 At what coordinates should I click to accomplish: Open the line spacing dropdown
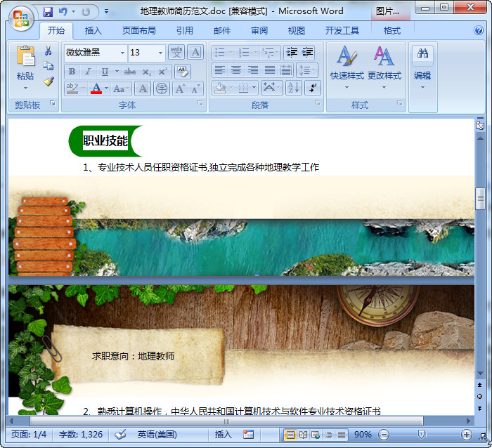tap(306, 70)
